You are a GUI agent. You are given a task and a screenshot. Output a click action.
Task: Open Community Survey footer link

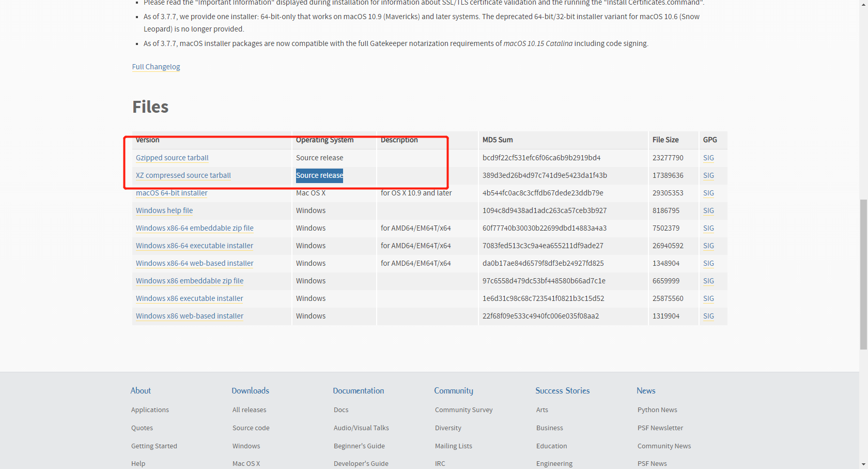click(x=464, y=410)
